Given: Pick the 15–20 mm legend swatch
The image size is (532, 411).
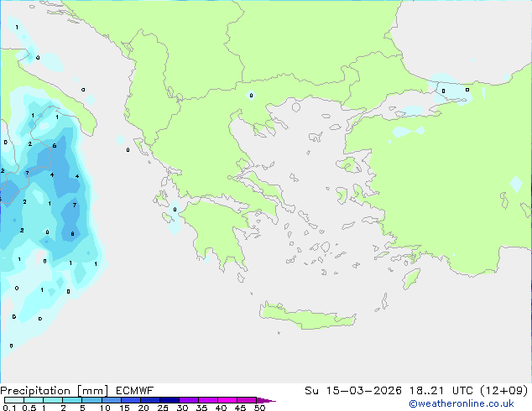Looking at the screenshot, I should tap(131, 400).
